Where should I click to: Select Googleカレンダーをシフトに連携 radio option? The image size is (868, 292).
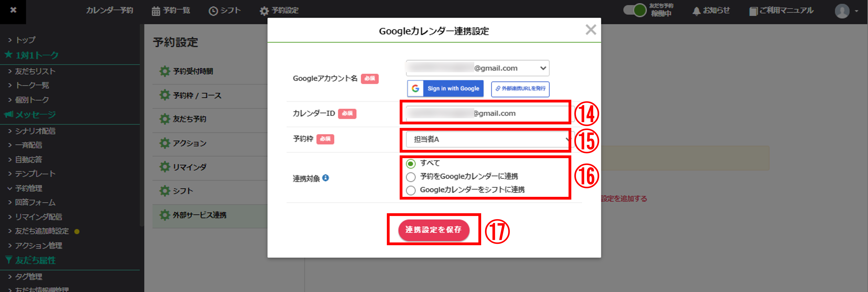[x=411, y=190]
